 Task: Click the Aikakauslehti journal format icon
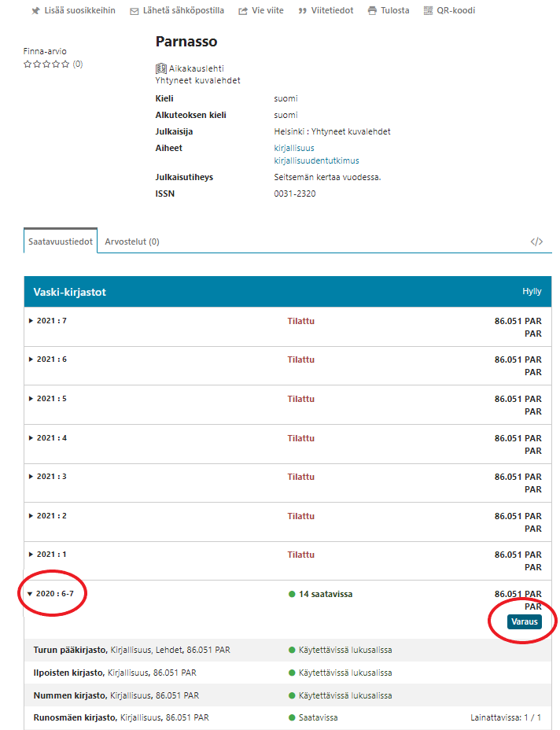[161, 69]
